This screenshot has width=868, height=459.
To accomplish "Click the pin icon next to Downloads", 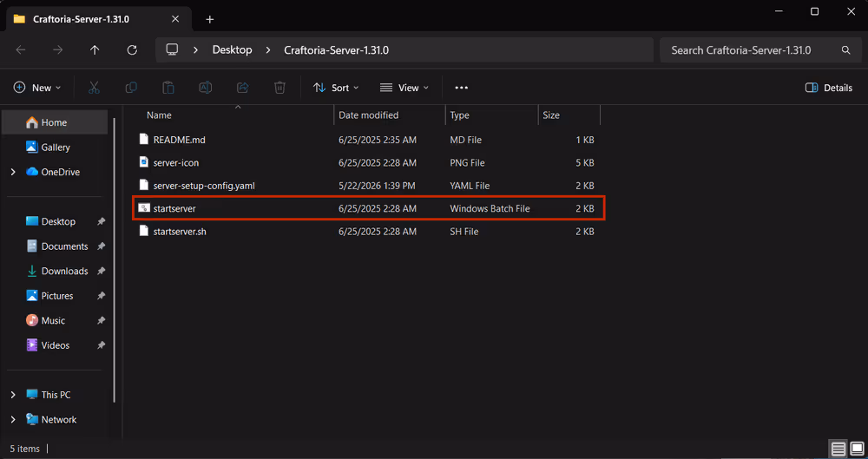I will point(101,271).
